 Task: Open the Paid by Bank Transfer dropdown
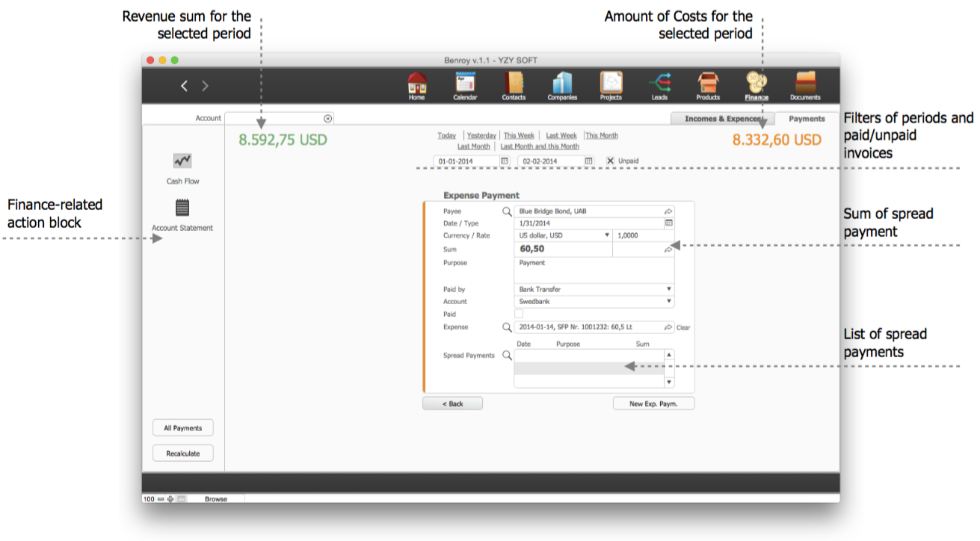[594, 289]
